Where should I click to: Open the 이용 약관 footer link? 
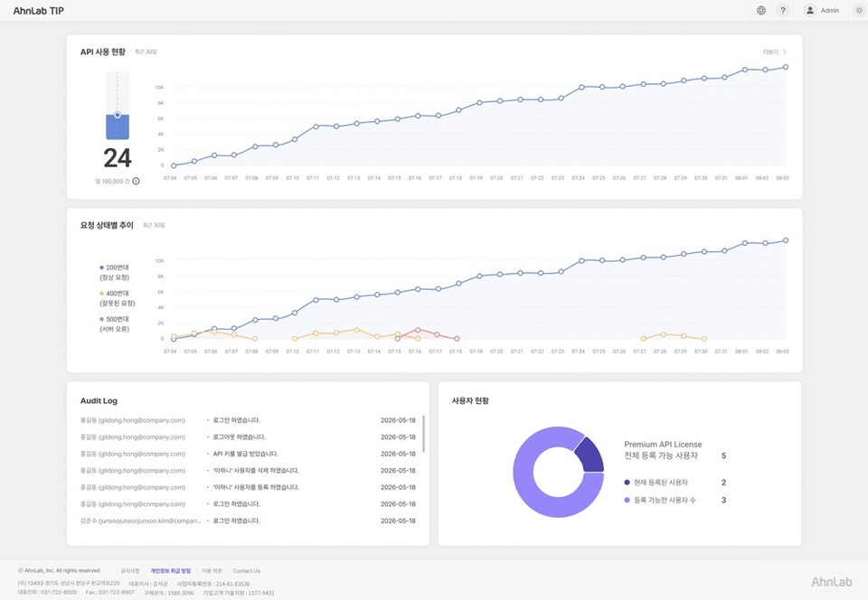[x=212, y=571]
